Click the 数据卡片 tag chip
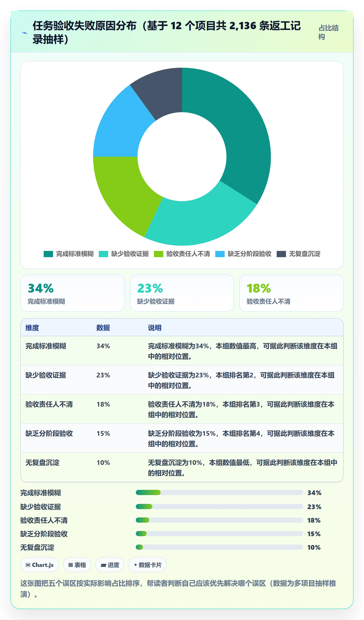 [x=148, y=565]
